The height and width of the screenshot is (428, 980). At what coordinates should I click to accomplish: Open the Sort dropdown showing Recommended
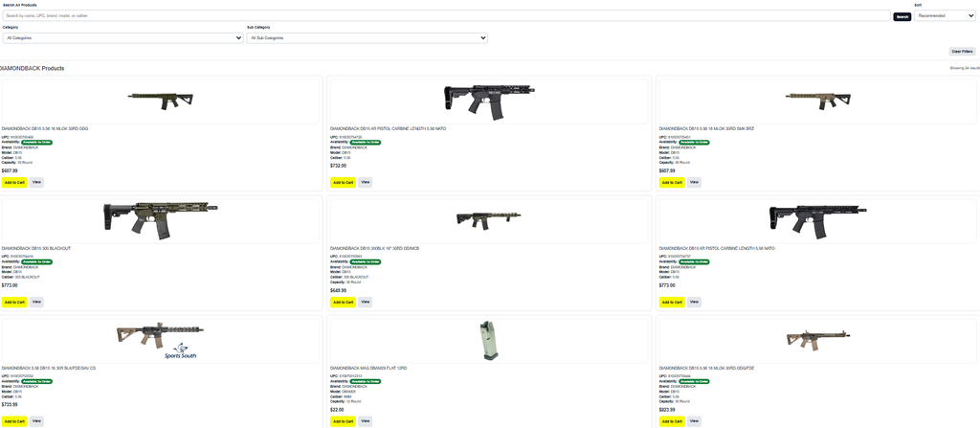pos(945,15)
